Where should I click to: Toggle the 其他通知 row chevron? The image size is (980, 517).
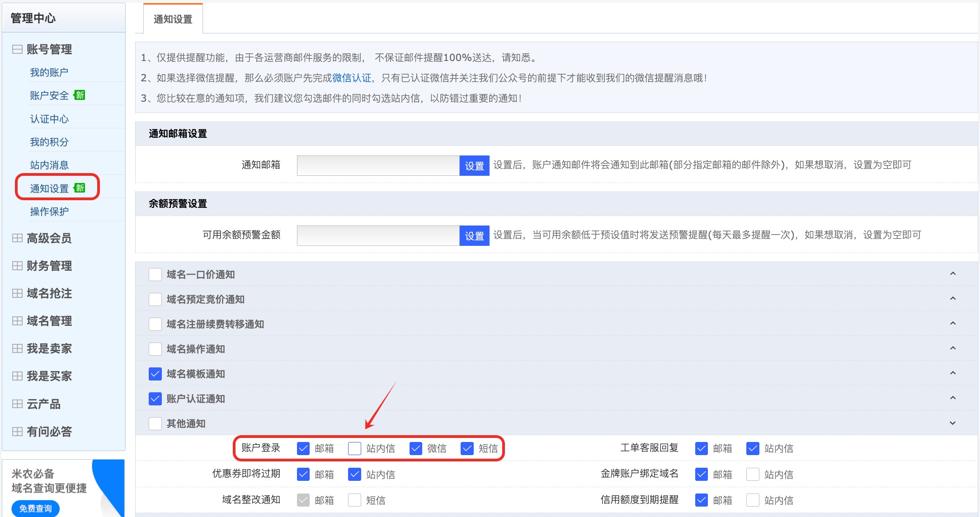(x=952, y=423)
